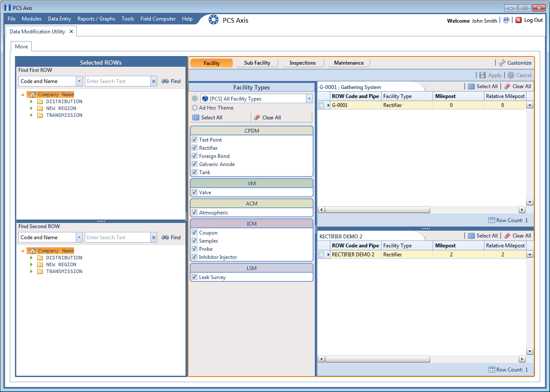This screenshot has height=392, width=550.
Task: Click horizontal scrollbar thumb of G-0001 grid
Action: click(377, 210)
